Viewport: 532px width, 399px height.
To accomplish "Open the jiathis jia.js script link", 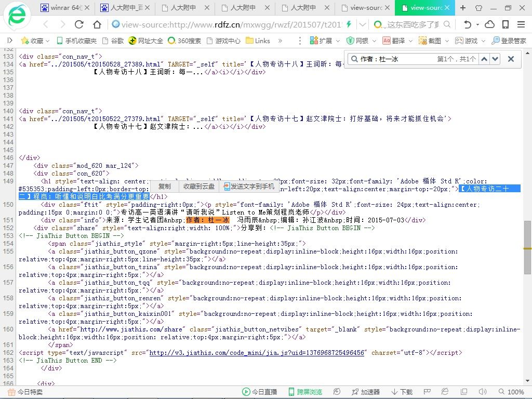I will pyautogui.click(x=257, y=353).
